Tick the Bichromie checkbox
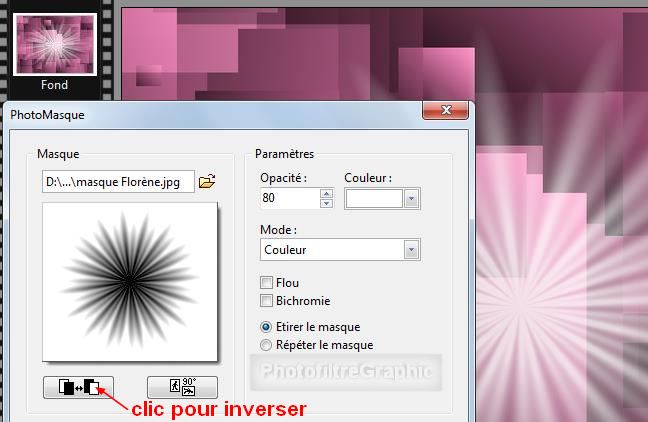 [266, 301]
